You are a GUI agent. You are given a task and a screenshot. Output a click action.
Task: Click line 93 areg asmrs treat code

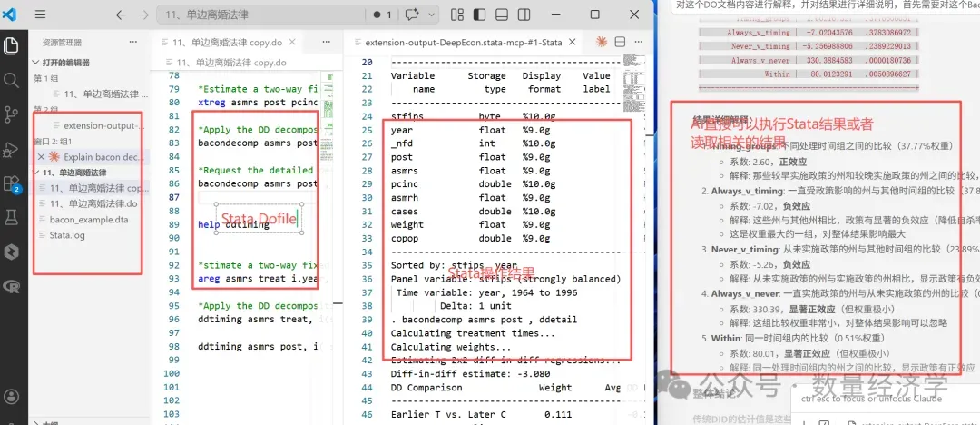(x=258, y=279)
